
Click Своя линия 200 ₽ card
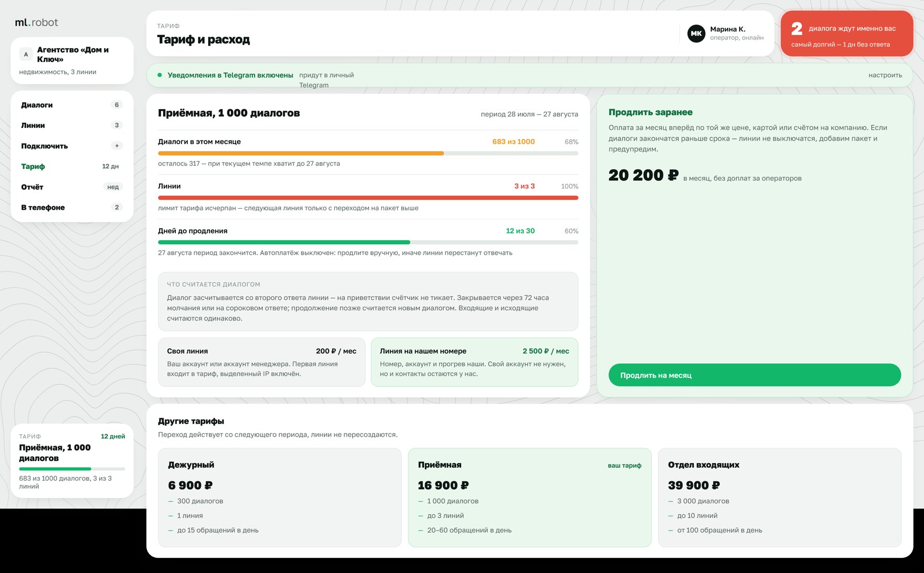click(261, 362)
